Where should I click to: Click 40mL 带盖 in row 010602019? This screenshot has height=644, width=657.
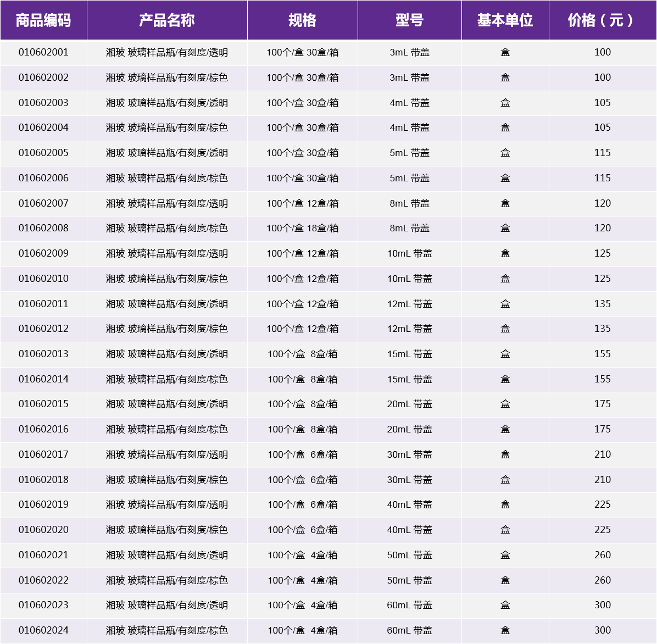coord(410,504)
